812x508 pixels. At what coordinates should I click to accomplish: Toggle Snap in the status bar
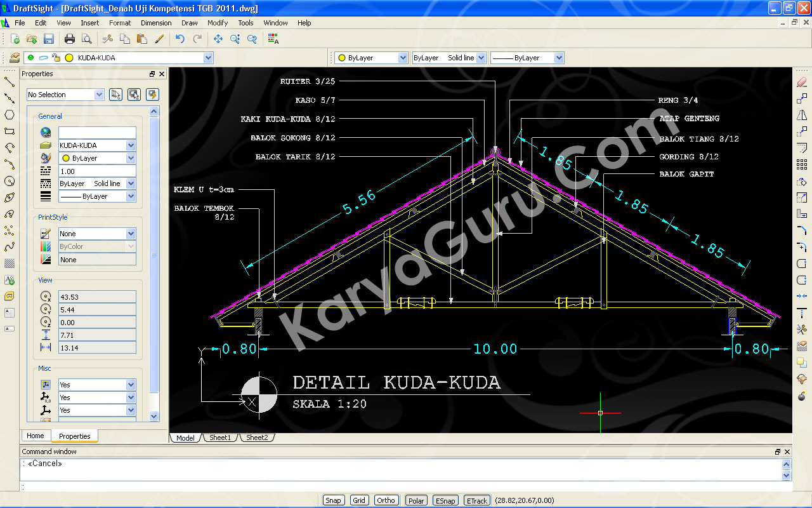coord(333,500)
